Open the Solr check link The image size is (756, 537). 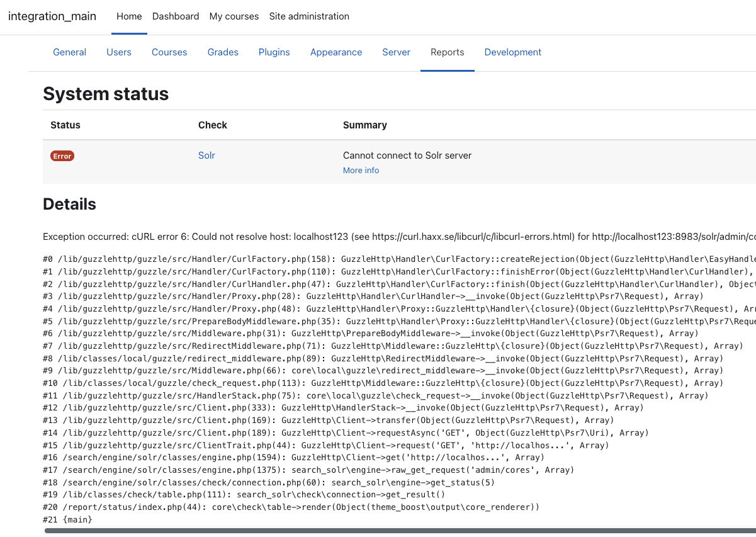coord(206,155)
